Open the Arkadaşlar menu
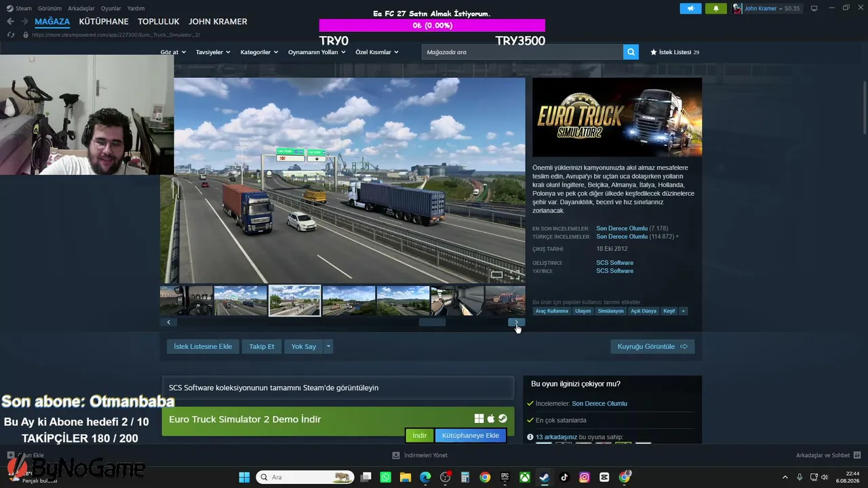 click(x=81, y=8)
